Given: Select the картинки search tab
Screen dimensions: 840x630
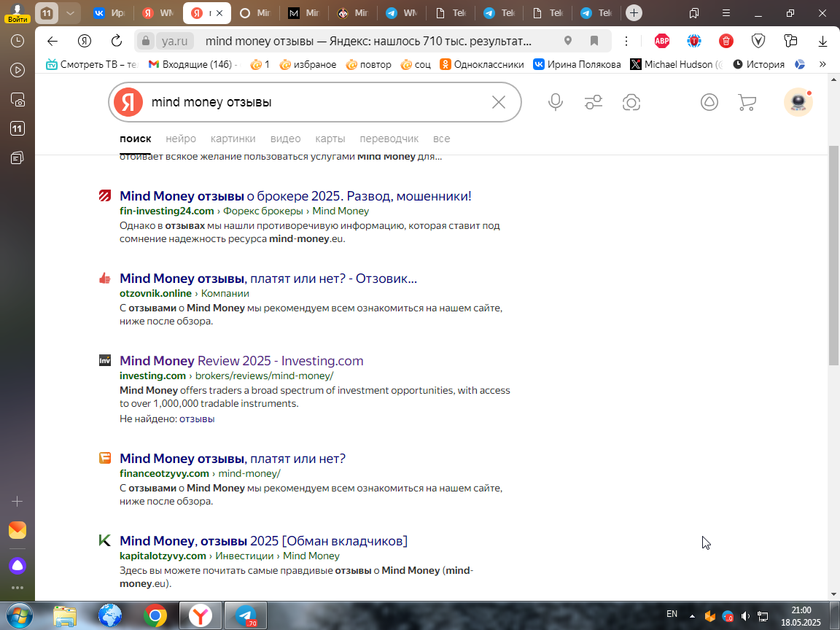Looking at the screenshot, I should click(233, 139).
